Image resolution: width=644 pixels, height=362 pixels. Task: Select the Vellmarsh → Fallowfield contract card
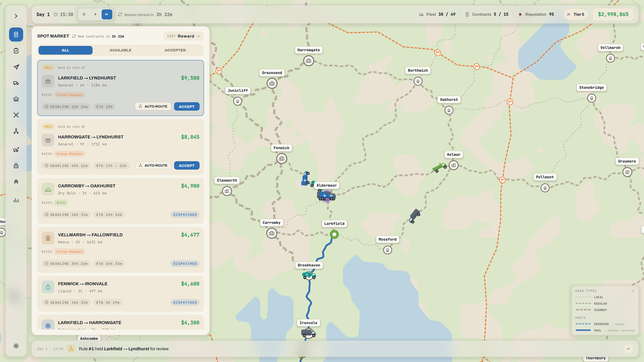pos(121,250)
